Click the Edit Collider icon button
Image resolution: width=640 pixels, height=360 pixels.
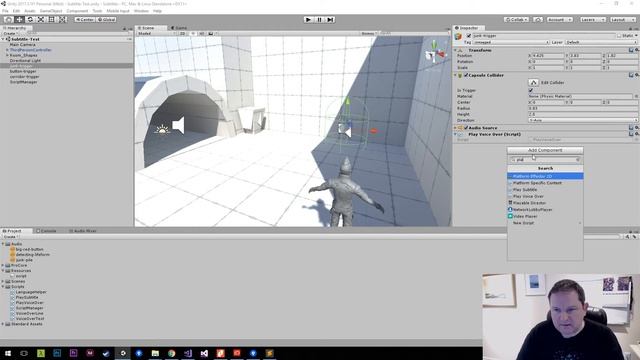click(533, 82)
